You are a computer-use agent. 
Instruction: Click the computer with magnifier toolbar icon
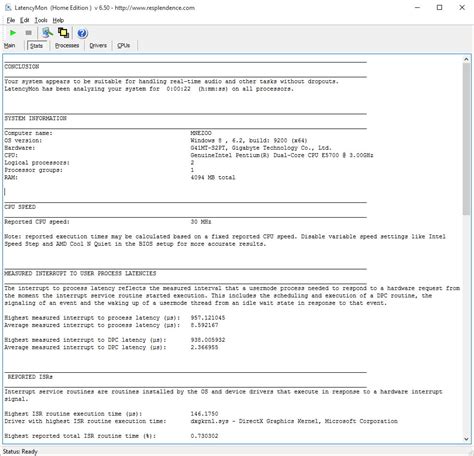click(47, 33)
